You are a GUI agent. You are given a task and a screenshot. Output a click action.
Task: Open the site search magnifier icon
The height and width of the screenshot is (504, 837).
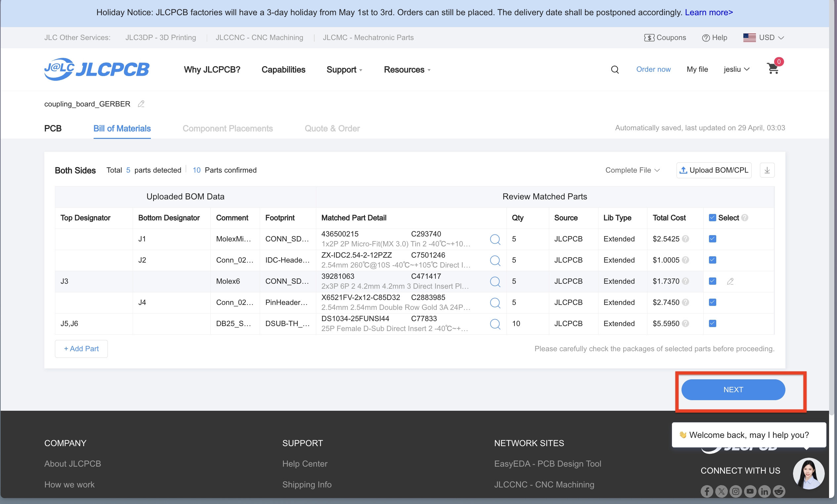coord(615,70)
